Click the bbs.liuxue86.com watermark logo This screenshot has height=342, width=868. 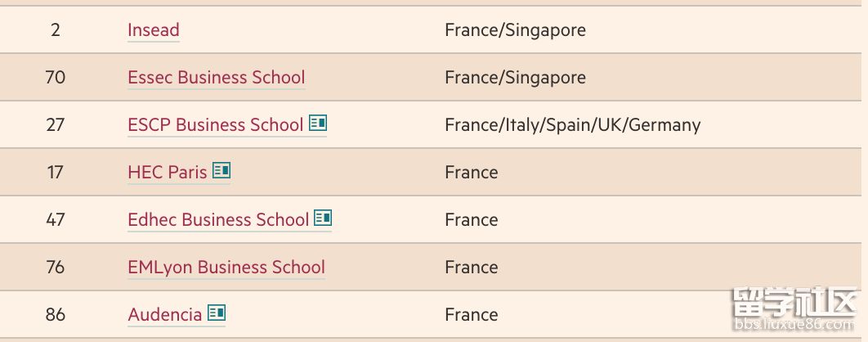pos(794,308)
